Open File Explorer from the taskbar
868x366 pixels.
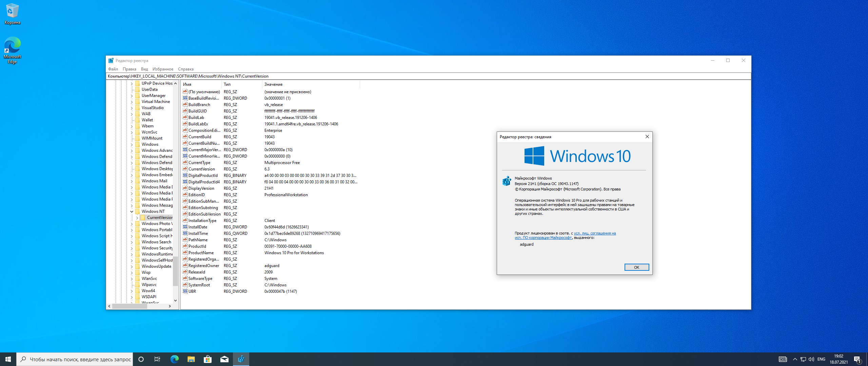(x=191, y=359)
